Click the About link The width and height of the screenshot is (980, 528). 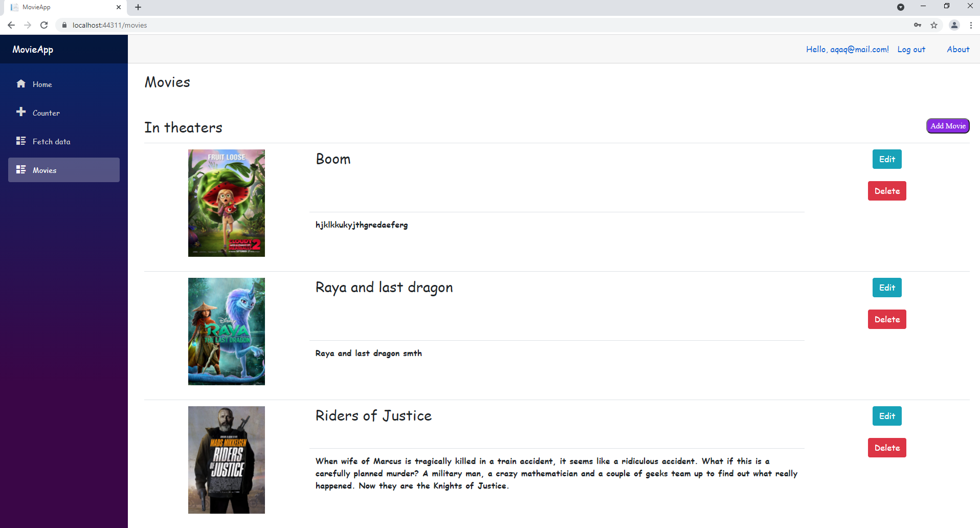[957, 49]
